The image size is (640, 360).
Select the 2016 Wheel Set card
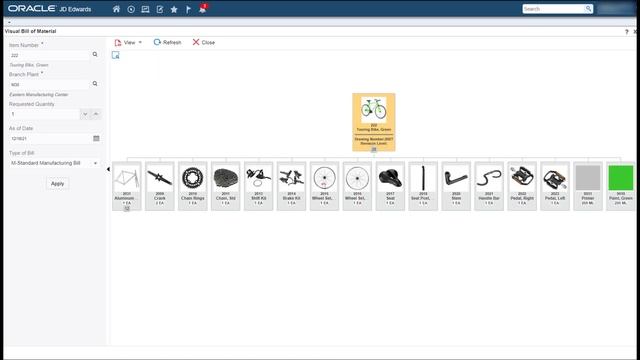[x=357, y=186]
